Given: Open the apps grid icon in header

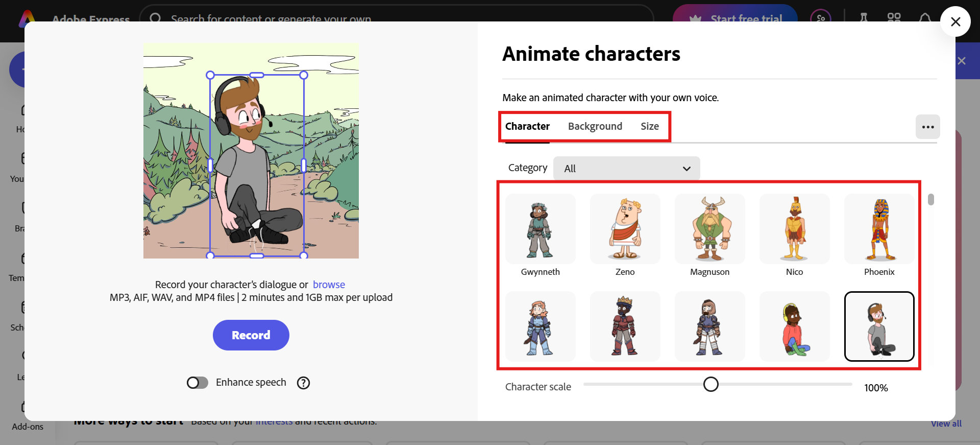Looking at the screenshot, I should (x=894, y=18).
